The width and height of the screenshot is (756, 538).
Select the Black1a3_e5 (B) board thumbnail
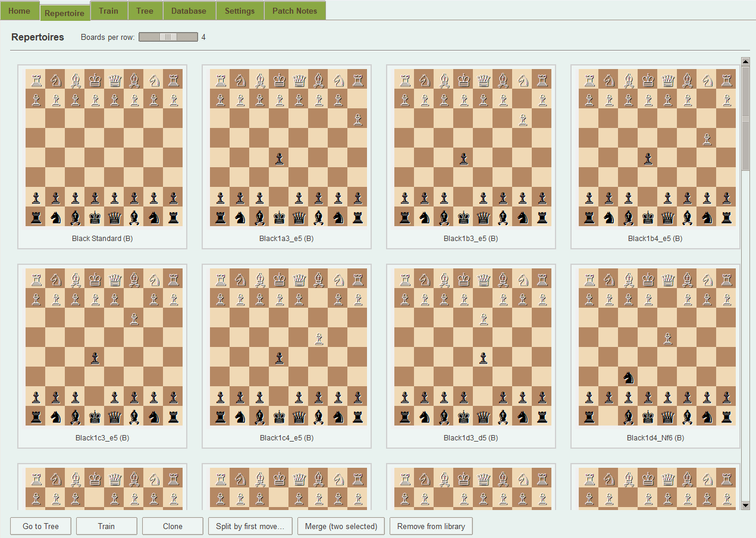[x=288, y=148]
